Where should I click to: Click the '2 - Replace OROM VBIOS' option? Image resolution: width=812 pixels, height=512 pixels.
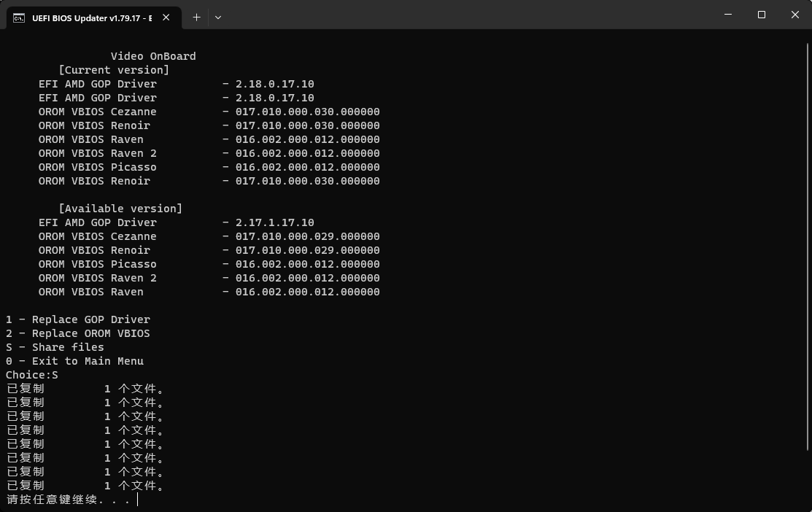tap(78, 333)
